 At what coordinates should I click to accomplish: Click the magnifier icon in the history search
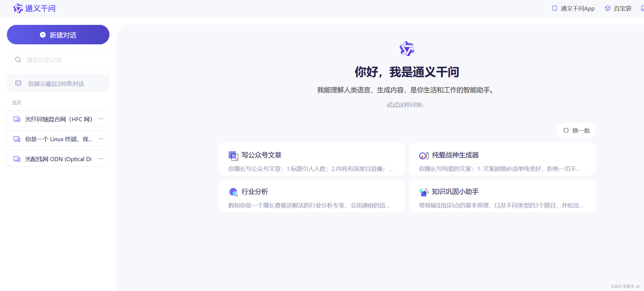point(18,60)
